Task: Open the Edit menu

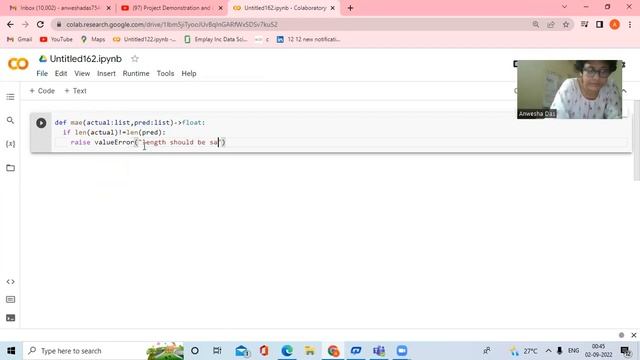Action: [61, 73]
